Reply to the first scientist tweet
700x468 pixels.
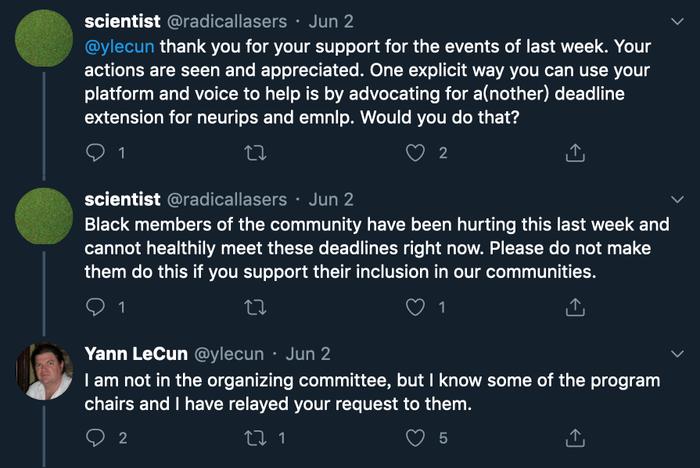(96, 153)
